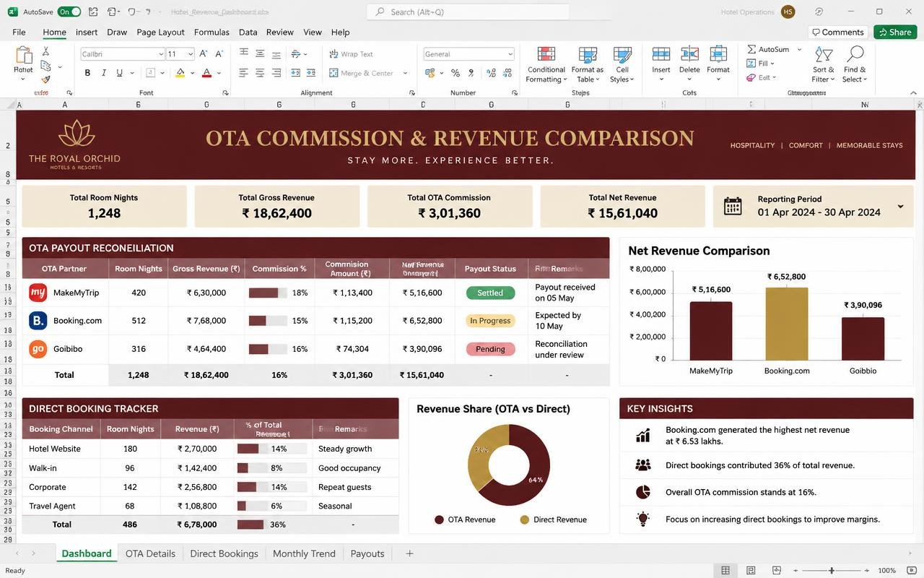
Task: Cut selection with scissors icon
Action: coord(45,51)
